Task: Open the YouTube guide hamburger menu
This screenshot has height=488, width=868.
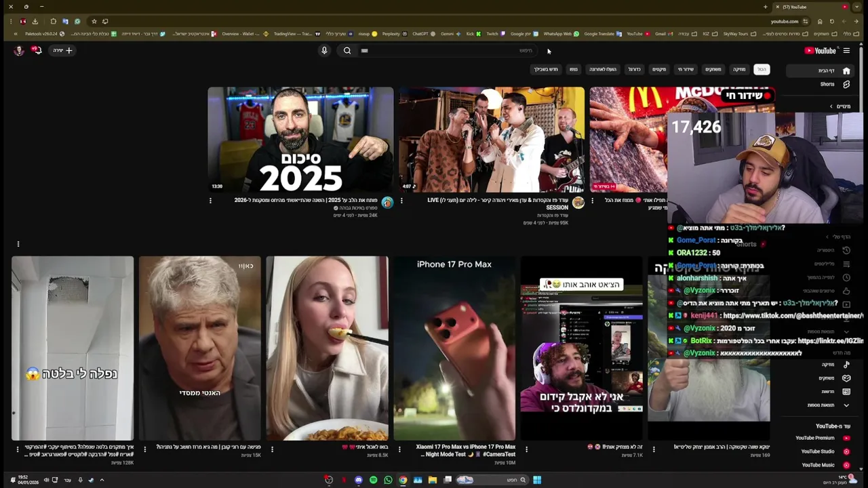Action: (x=846, y=50)
